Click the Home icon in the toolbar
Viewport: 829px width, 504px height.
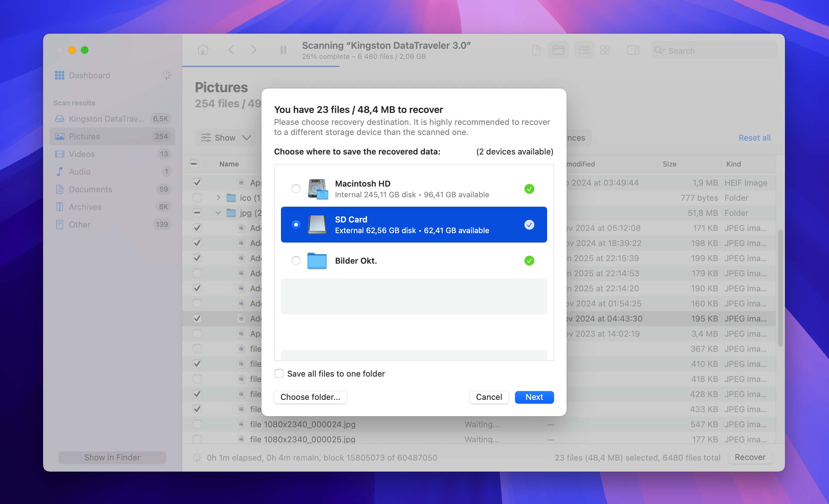pyautogui.click(x=203, y=50)
